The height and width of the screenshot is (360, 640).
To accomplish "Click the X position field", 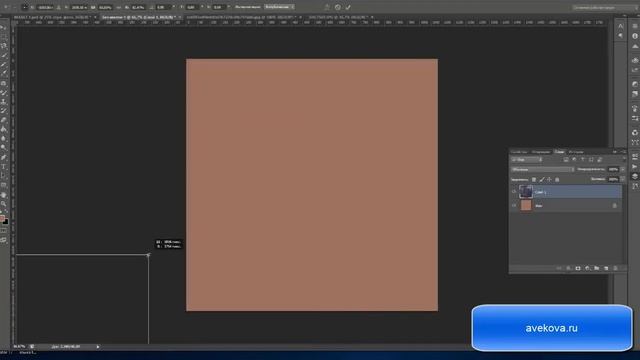I will pos(45,7).
